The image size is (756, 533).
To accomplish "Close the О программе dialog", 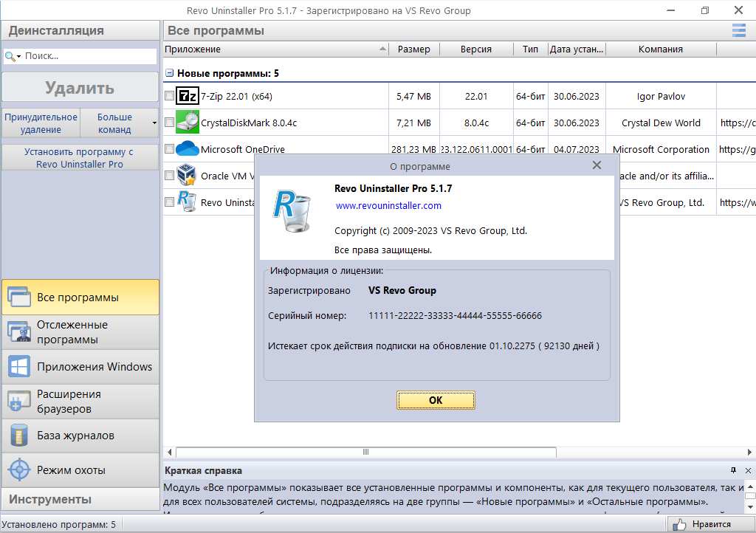I will tap(597, 165).
